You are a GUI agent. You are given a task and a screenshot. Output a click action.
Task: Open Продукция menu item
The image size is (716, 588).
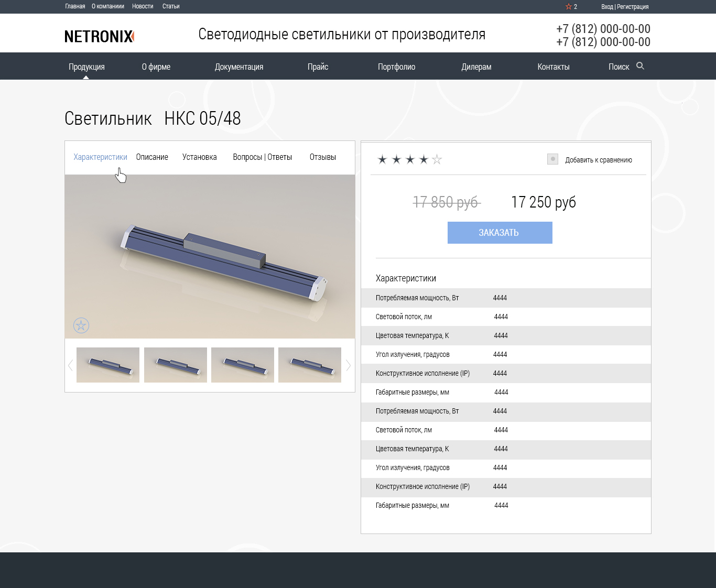86,67
